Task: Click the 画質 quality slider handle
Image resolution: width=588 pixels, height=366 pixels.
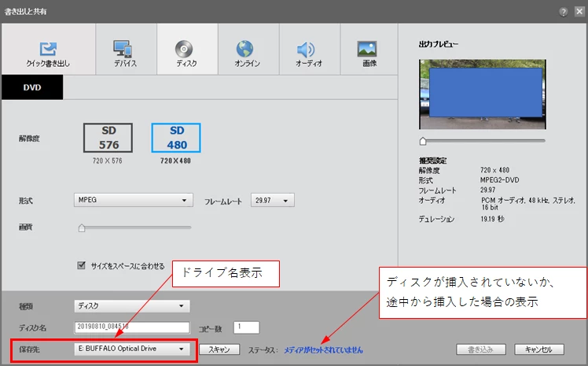Action: point(82,227)
